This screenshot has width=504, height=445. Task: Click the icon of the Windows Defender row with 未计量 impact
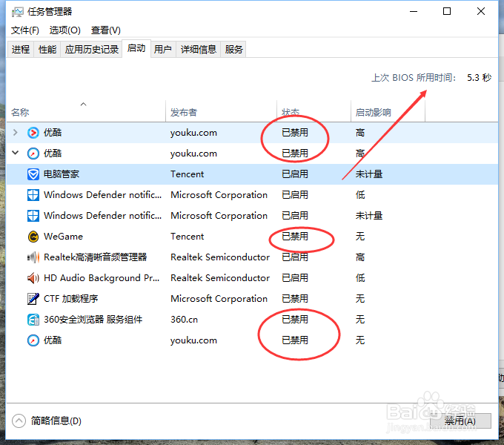tap(33, 216)
